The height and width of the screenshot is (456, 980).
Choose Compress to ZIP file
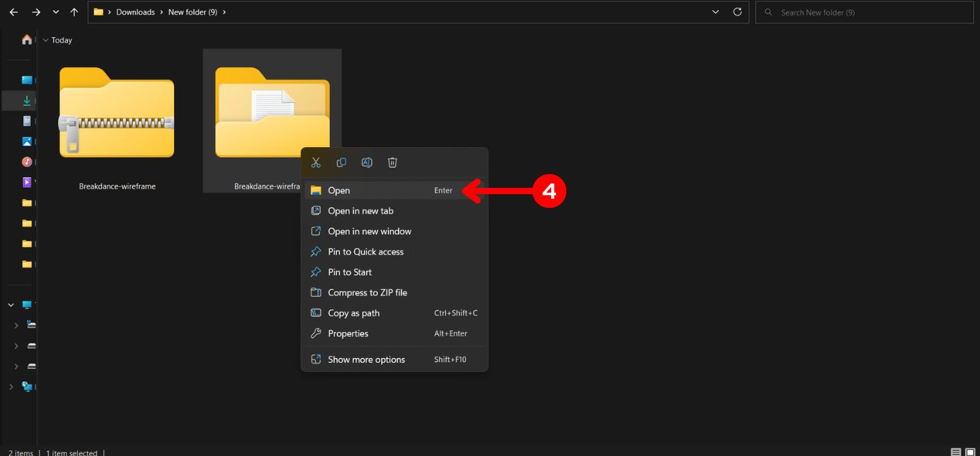tap(367, 292)
